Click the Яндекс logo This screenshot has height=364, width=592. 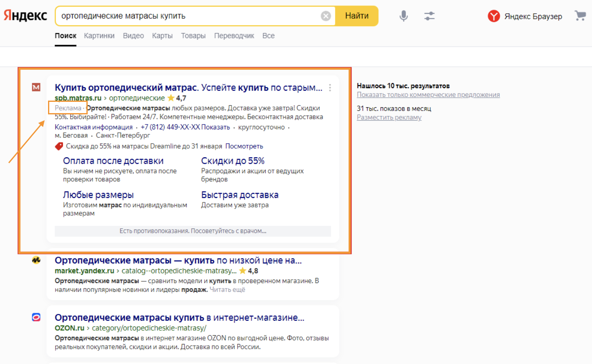pos(25,16)
